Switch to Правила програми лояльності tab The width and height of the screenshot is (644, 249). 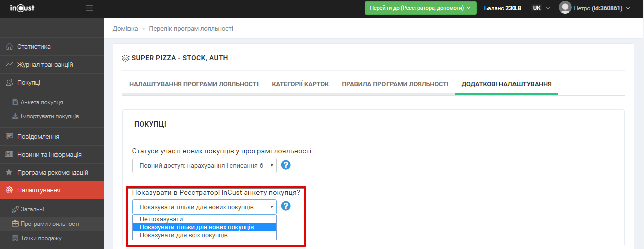[x=395, y=84]
